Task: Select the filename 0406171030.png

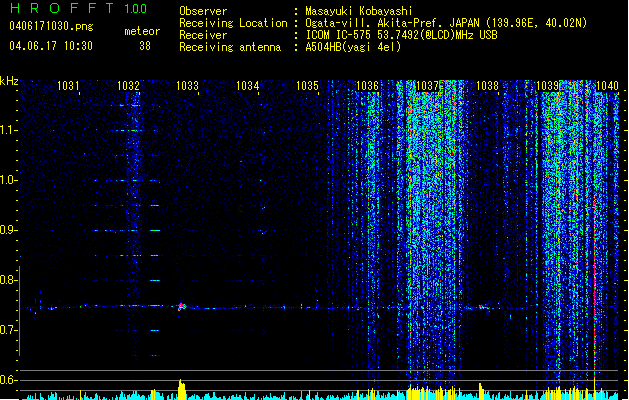Action: (x=51, y=26)
